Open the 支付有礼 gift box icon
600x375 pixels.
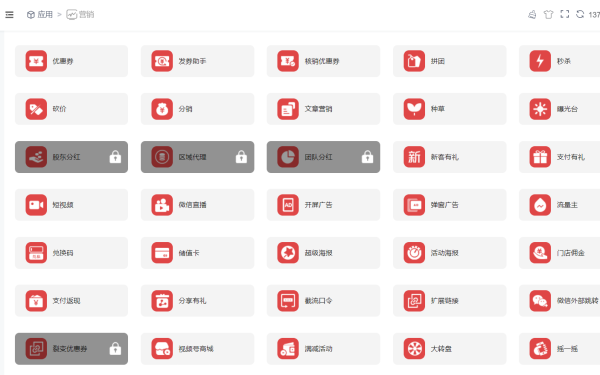click(540, 157)
